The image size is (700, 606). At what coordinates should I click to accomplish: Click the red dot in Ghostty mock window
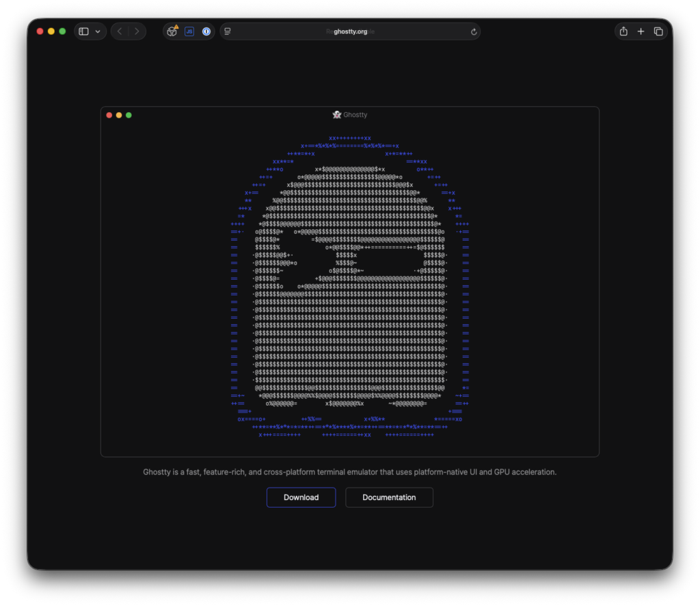pyautogui.click(x=109, y=115)
